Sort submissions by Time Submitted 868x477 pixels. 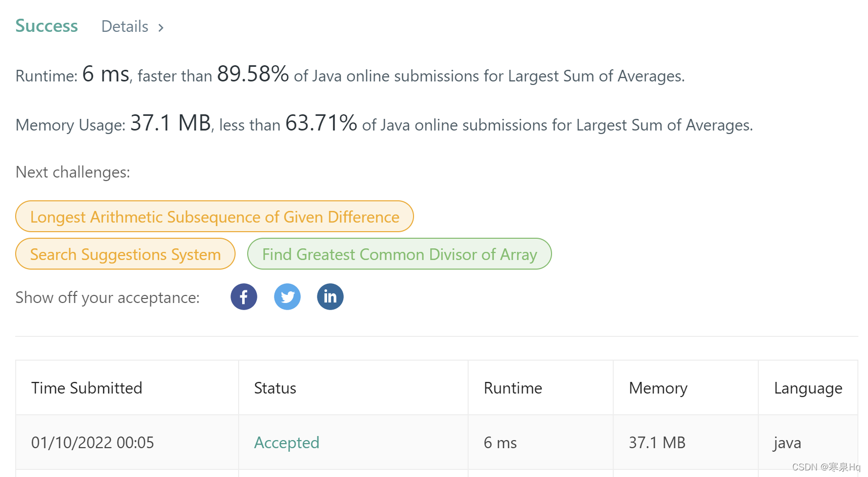click(86, 388)
